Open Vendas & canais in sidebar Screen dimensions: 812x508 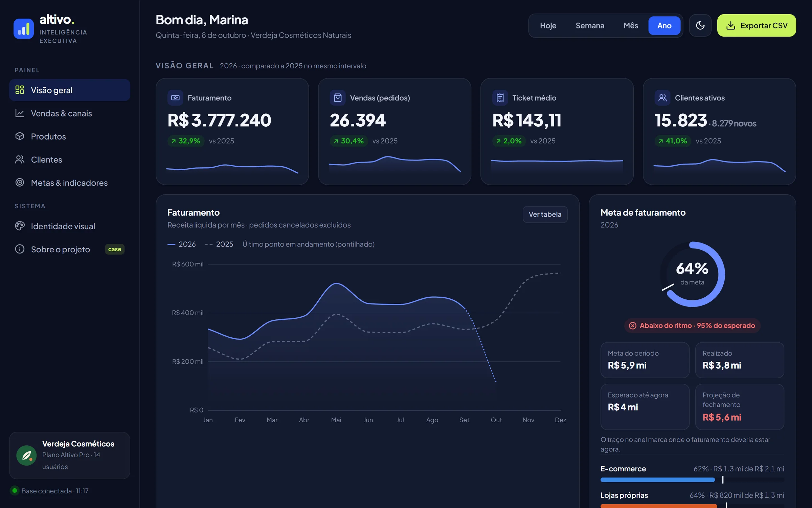70,113
